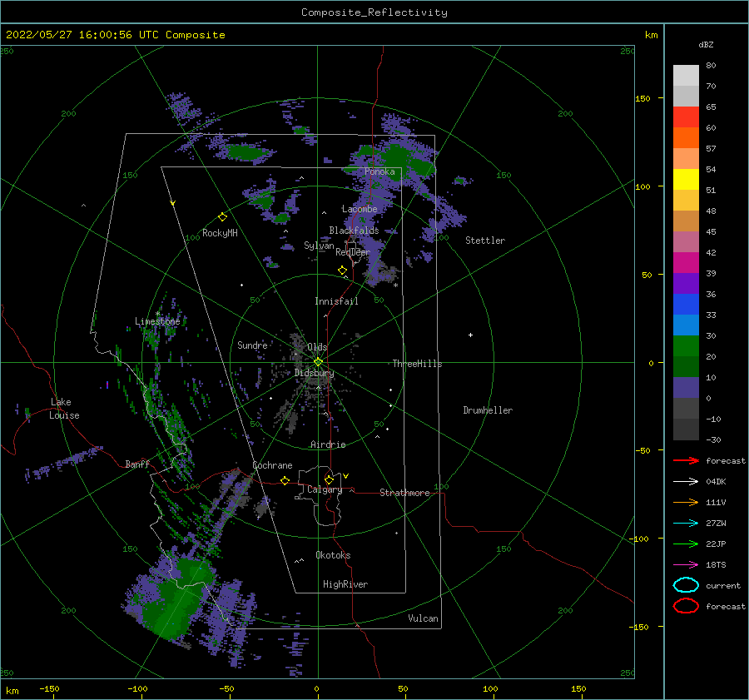Click the 'Drumheller' map label
The width and height of the screenshot is (749, 700).
coord(488,410)
